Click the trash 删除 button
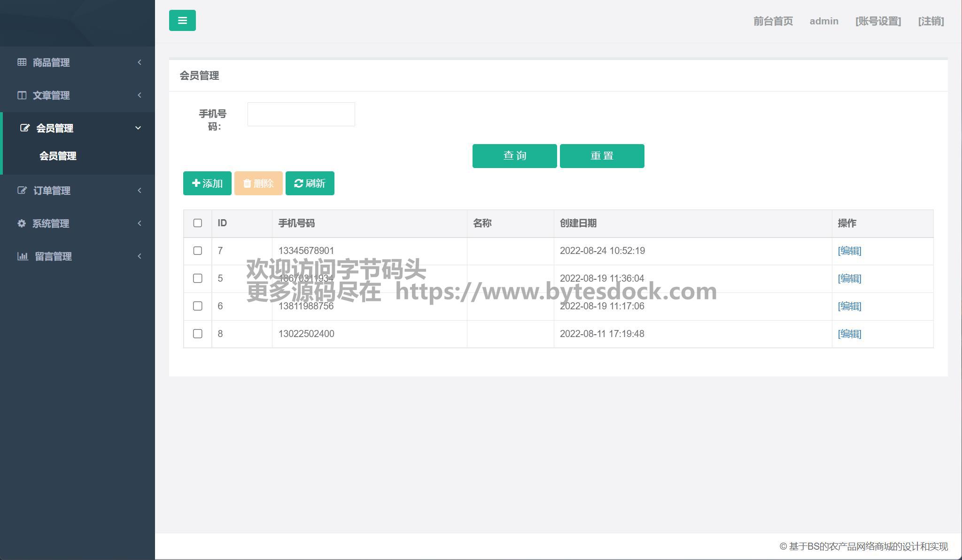This screenshot has width=962, height=560. coord(258,184)
